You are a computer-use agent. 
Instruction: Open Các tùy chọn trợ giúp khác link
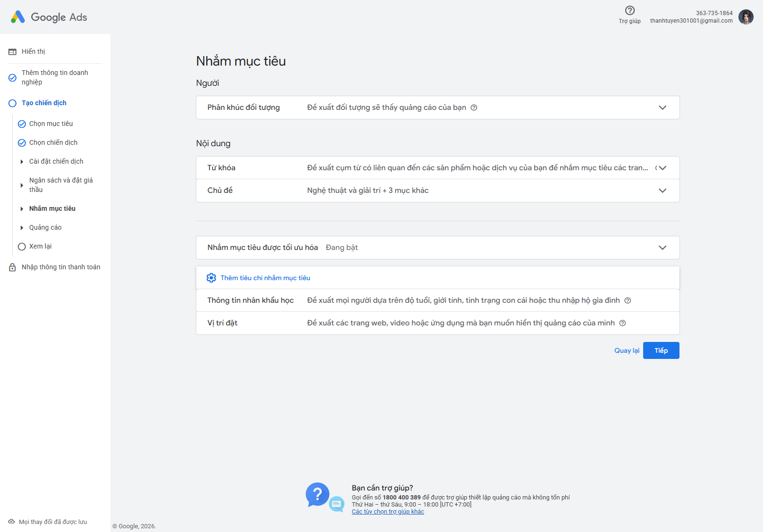[x=388, y=512]
